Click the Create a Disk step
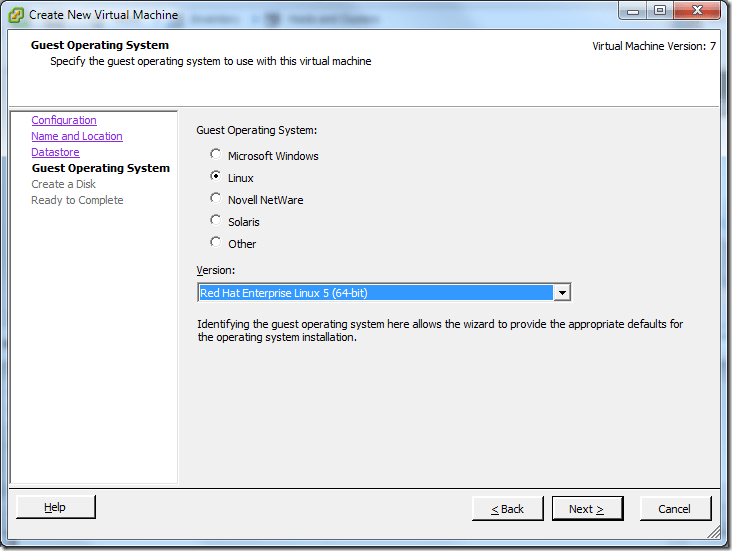Image resolution: width=732 pixels, height=551 pixels. (63, 184)
